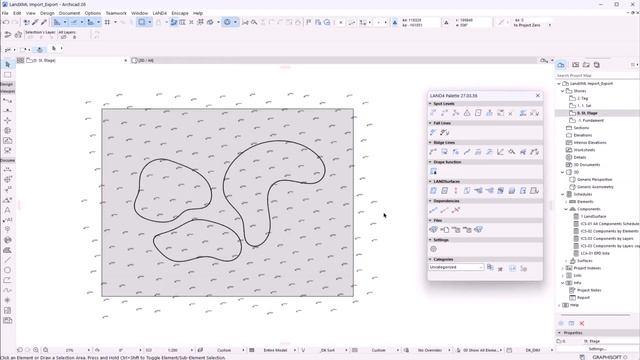Click the first Spot Levels tool icon
Screen dimensions: 640x360
coord(433,113)
